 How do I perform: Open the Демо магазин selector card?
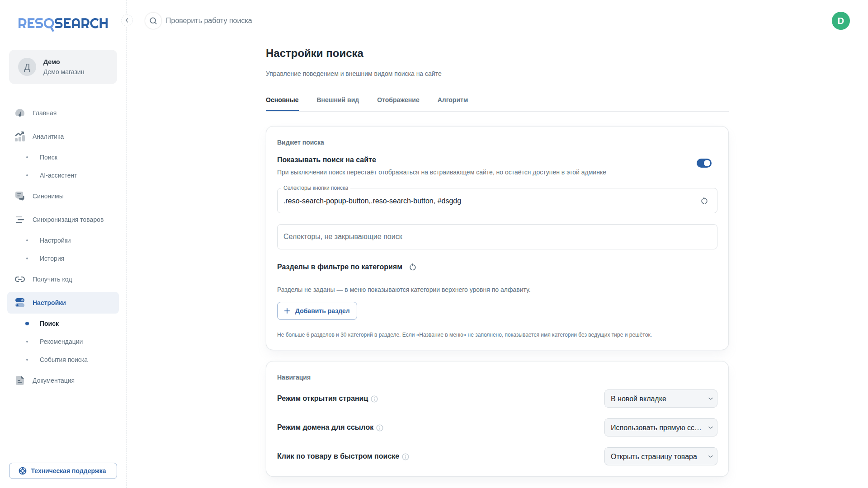[x=63, y=67]
